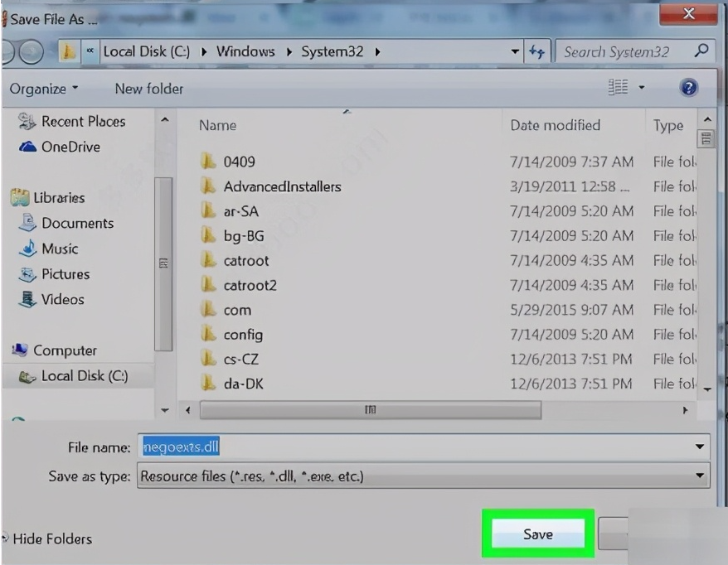Click the search magnifier icon

(x=701, y=51)
